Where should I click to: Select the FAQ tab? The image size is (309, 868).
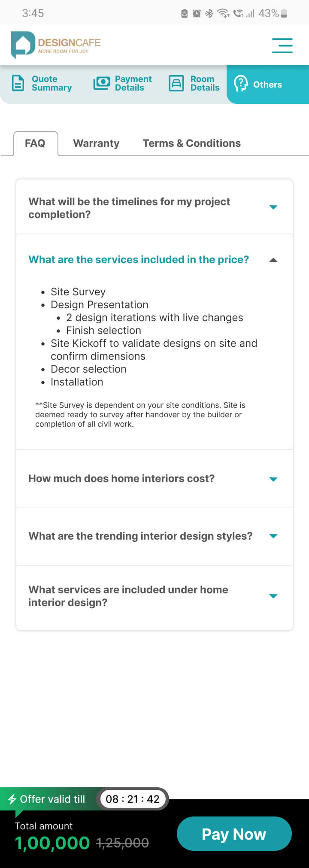tap(35, 143)
